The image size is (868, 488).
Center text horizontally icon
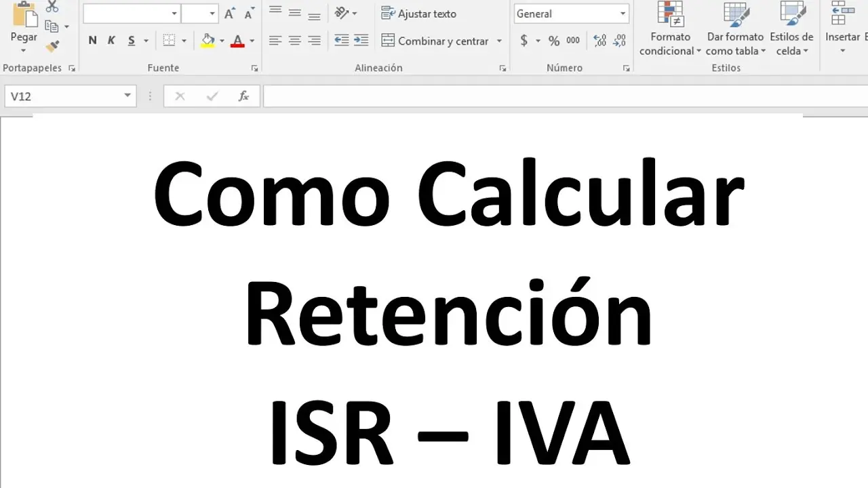(294, 41)
